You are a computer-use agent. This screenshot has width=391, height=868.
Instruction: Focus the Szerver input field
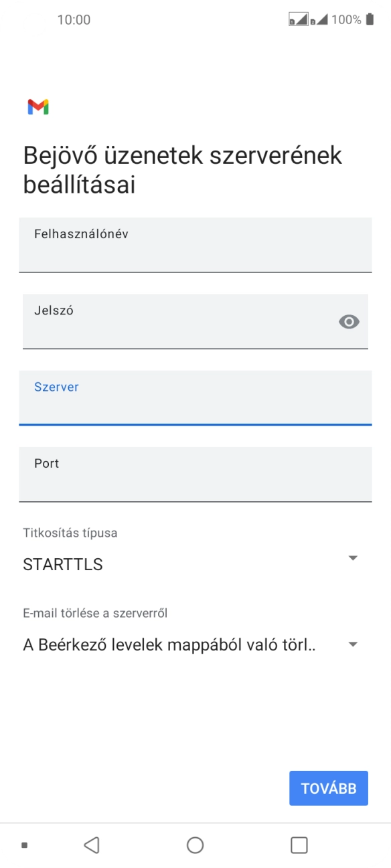(x=195, y=398)
